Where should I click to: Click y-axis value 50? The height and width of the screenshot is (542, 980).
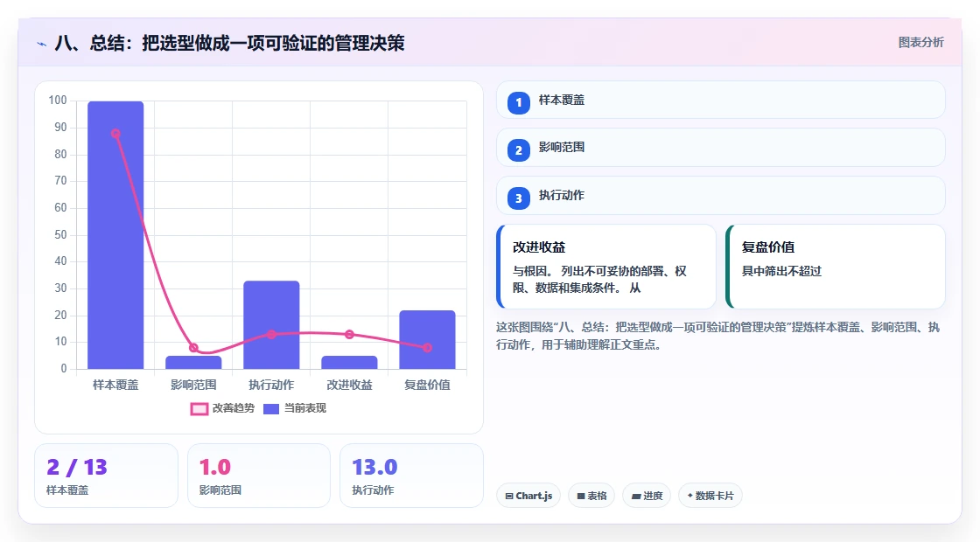click(x=60, y=235)
